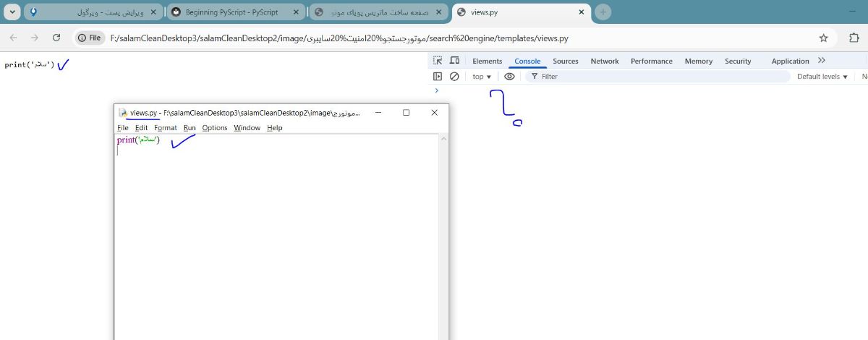Activate DevTools inspect element picker
This screenshot has width=868, height=340.
click(x=438, y=61)
